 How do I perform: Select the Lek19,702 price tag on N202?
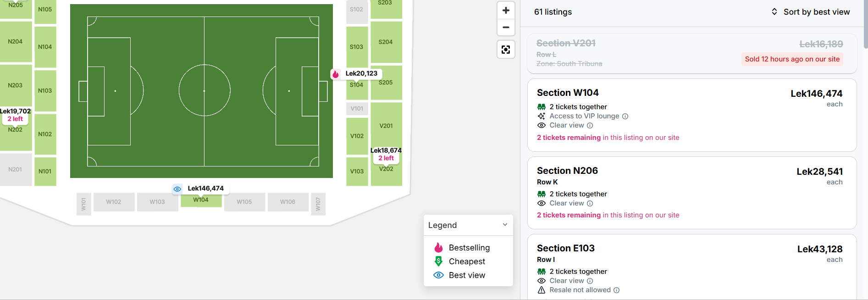click(15, 115)
